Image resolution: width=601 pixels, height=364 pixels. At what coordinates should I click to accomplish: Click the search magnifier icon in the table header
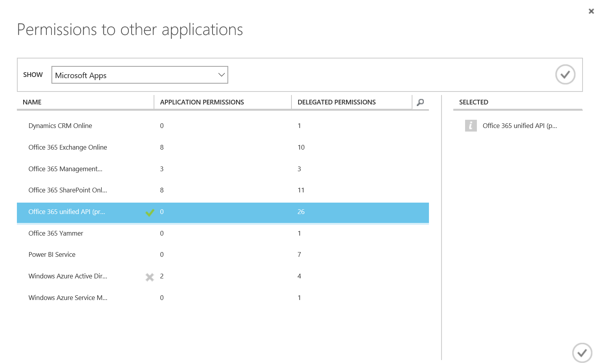420,102
